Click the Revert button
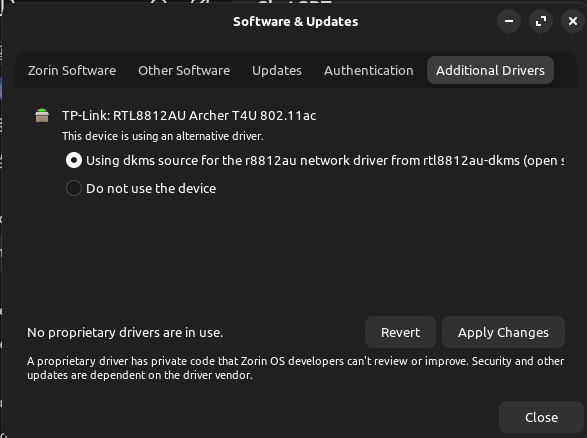 (x=400, y=332)
